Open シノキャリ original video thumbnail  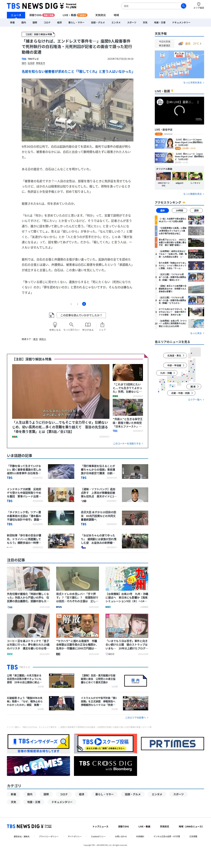[x=195, y=176]
